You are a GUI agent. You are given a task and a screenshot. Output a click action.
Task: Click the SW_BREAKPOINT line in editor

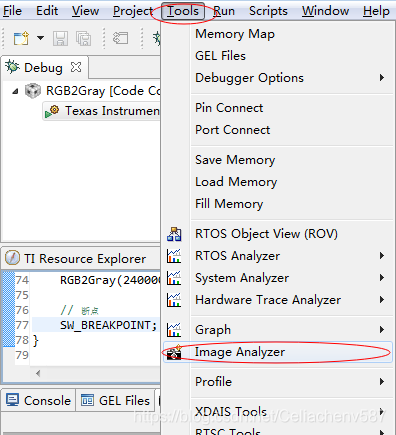point(108,325)
